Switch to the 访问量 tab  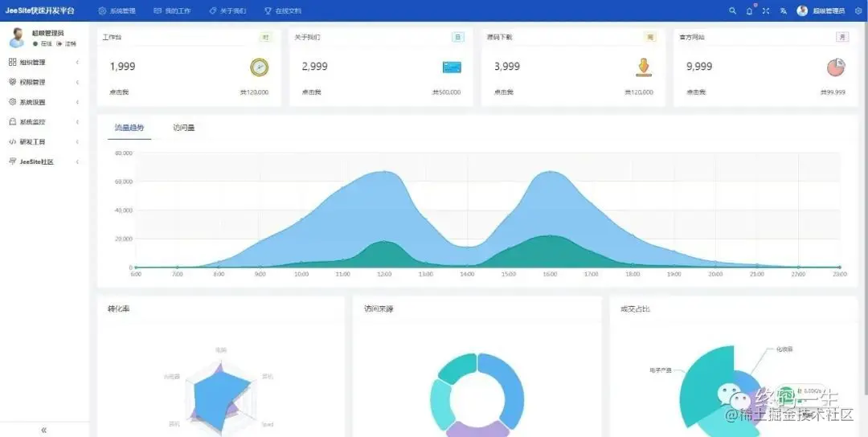[x=184, y=128]
